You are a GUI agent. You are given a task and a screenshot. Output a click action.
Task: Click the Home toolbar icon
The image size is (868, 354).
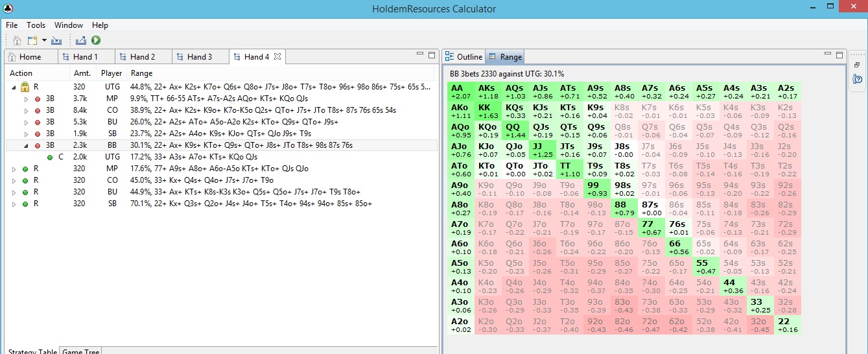pos(18,40)
